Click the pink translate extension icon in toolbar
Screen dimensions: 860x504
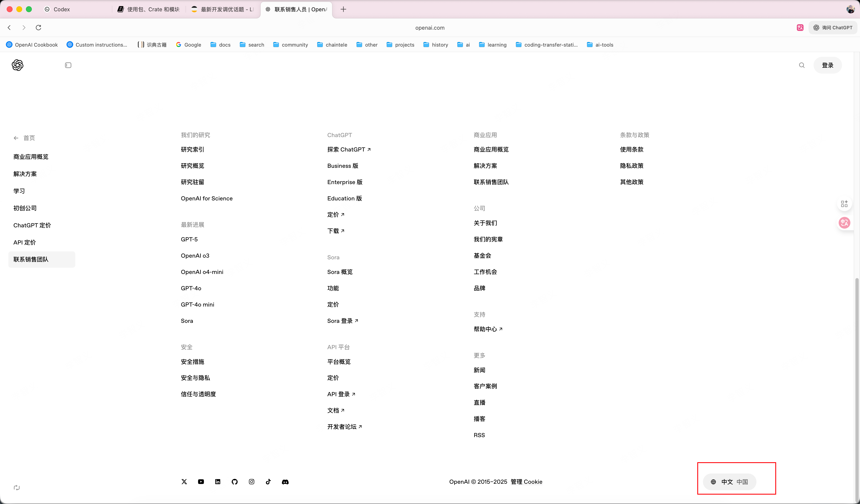(x=800, y=28)
